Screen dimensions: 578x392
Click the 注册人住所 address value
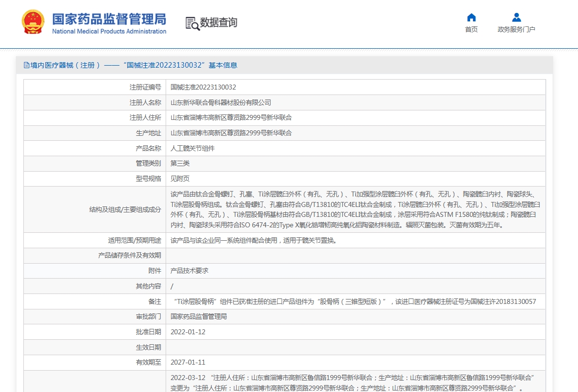click(x=231, y=117)
